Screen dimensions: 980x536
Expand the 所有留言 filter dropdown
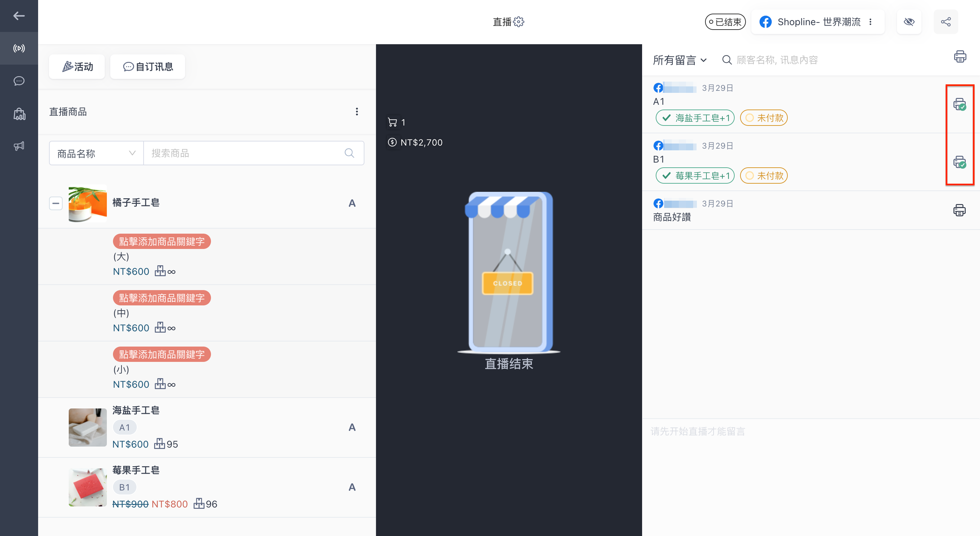pos(680,60)
